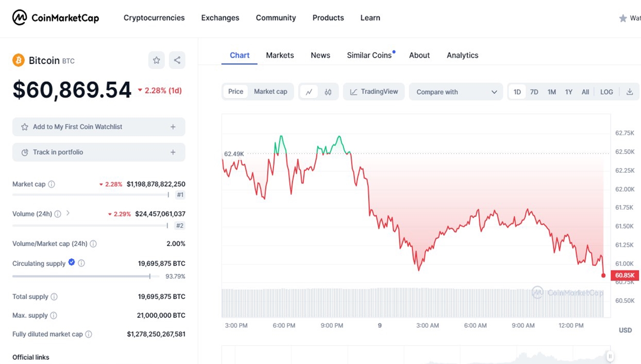Expand Volume (24h) chevron arrow

click(68, 213)
